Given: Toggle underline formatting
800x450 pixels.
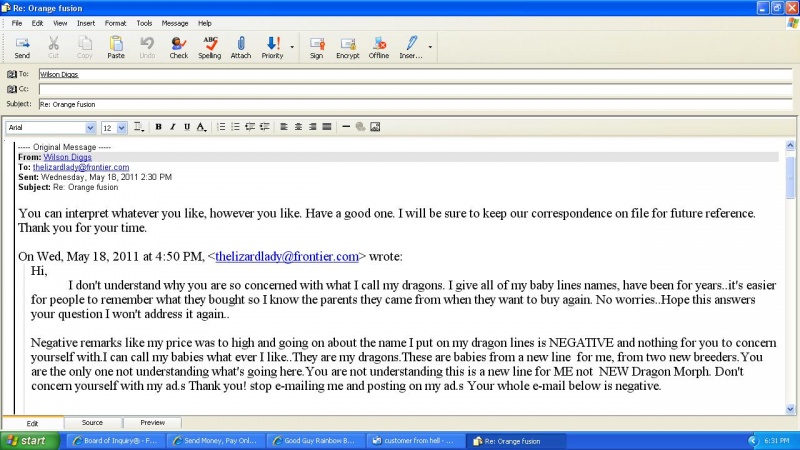Looking at the screenshot, I should [x=187, y=127].
